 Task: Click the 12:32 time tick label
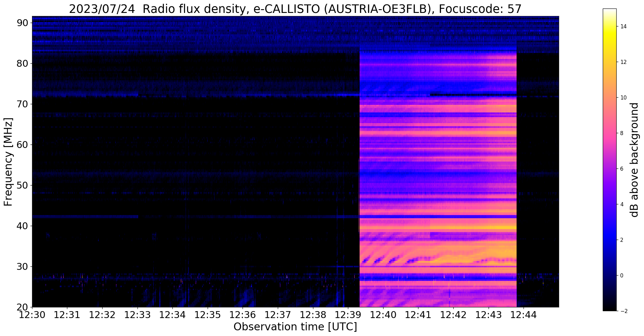tap(102, 315)
